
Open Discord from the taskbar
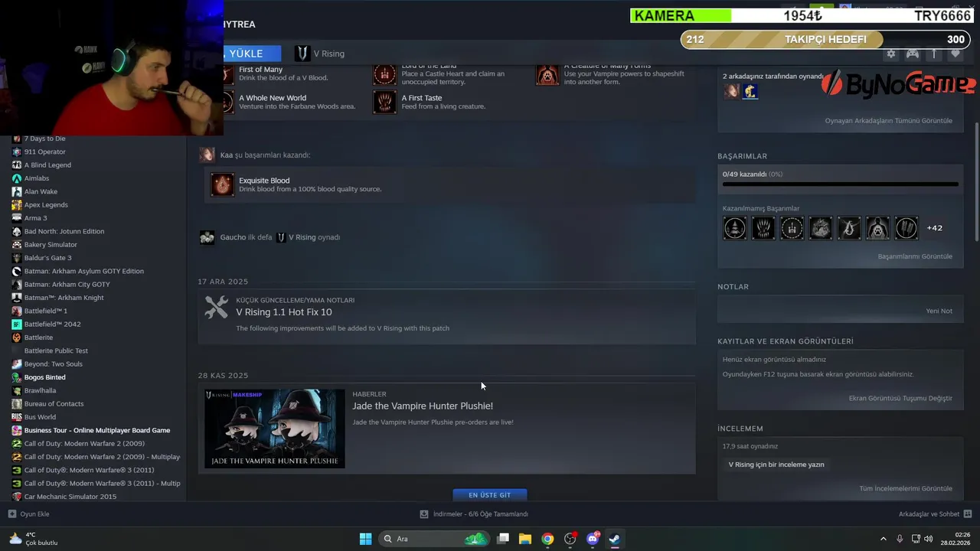point(593,539)
